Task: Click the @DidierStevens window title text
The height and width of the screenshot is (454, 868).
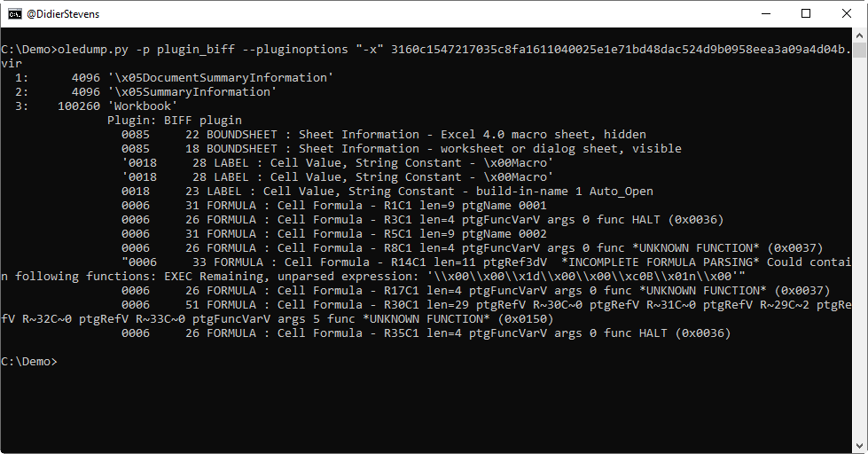Action: coord(60,13)
